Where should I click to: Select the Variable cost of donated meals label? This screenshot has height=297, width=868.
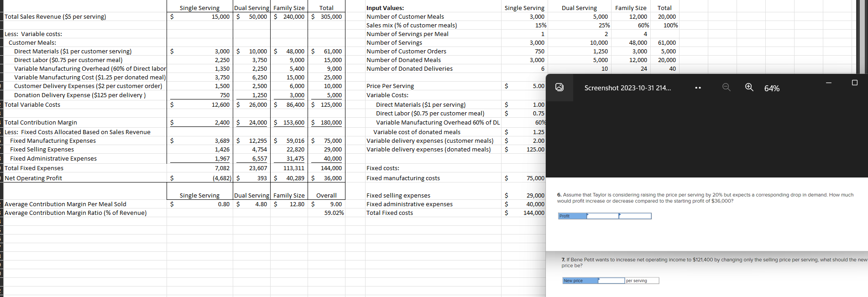click(417, 132)
